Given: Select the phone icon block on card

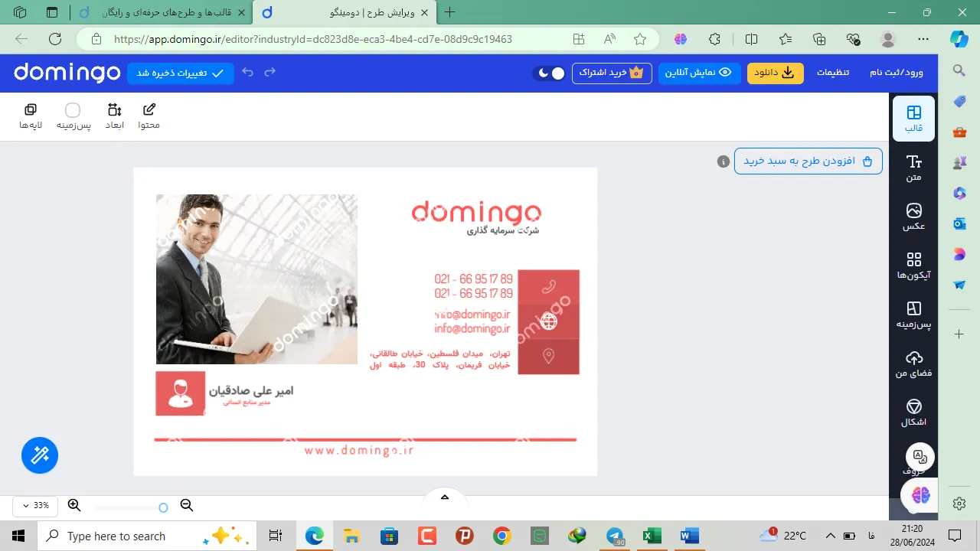Looking at the screenshot, I should pyautogui.click(x=548, y=287).
